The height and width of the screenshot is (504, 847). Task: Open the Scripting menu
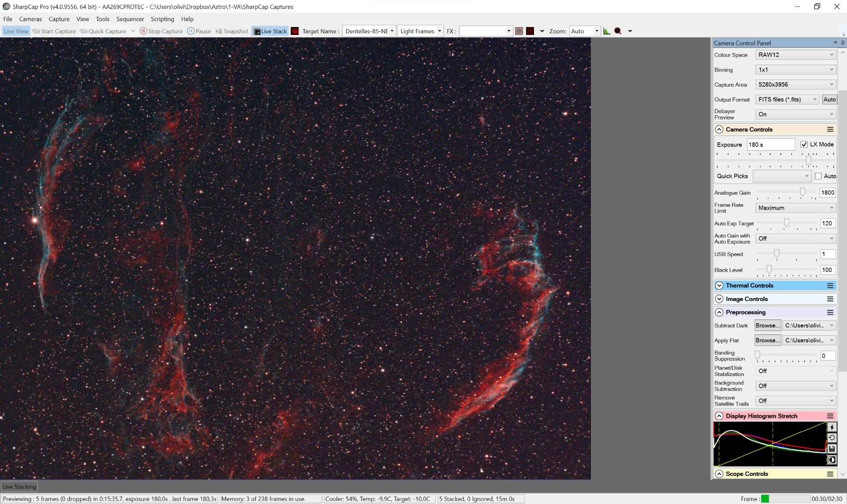pyautogui.click(x=162, y=19)
